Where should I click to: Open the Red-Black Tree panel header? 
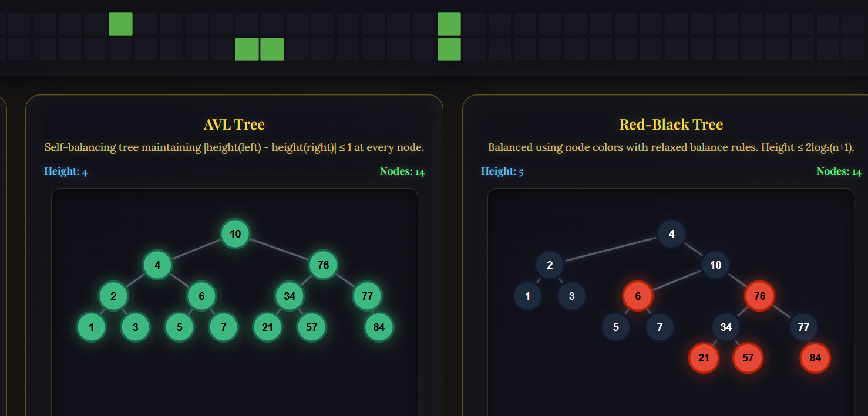[x=671, y=124]
